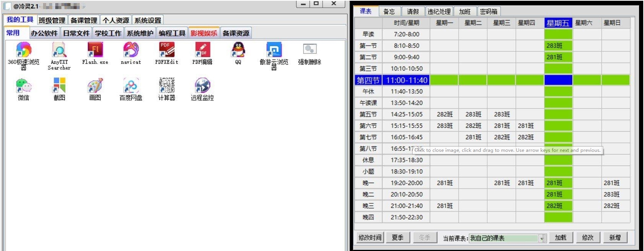This screenshot has width=644, height=251.
Task: Click the 修改 button beside 加载
Action: [x=588, y=238]
